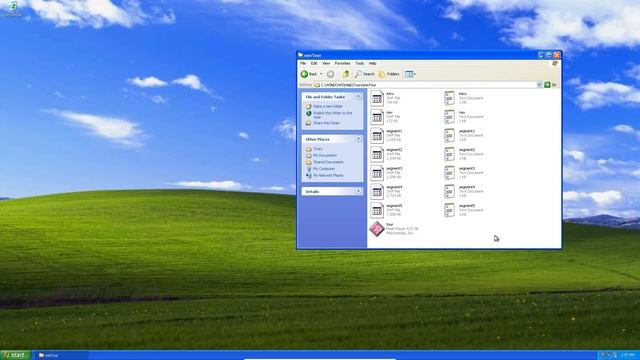640x360 pixels.
Task: Open My Computer from Other Places
Action: tap(324, 169)
